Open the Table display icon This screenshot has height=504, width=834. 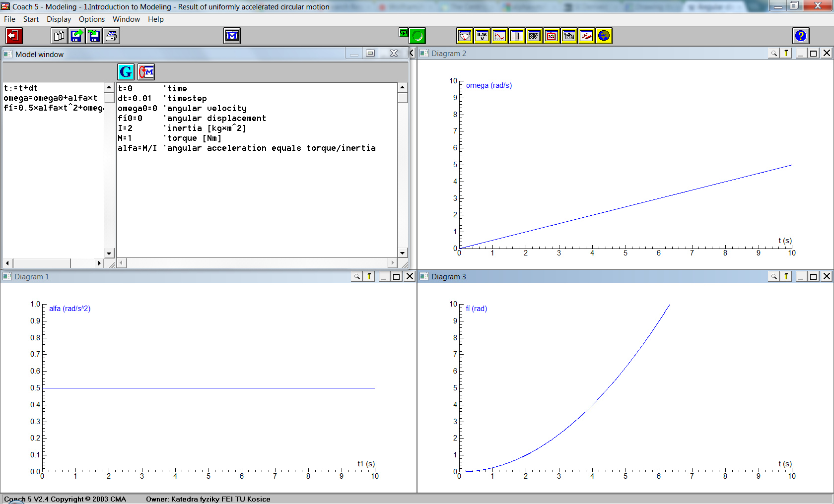(517, 36)
